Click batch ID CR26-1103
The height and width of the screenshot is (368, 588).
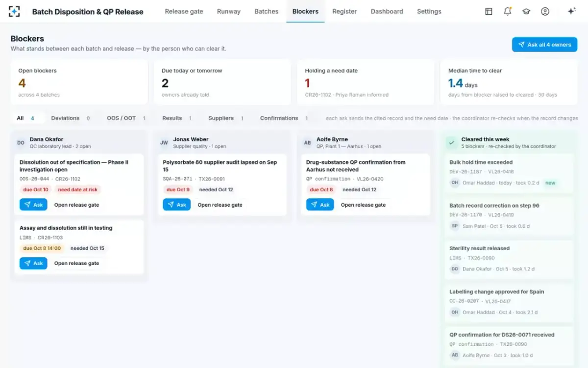[x=50, y=237]
